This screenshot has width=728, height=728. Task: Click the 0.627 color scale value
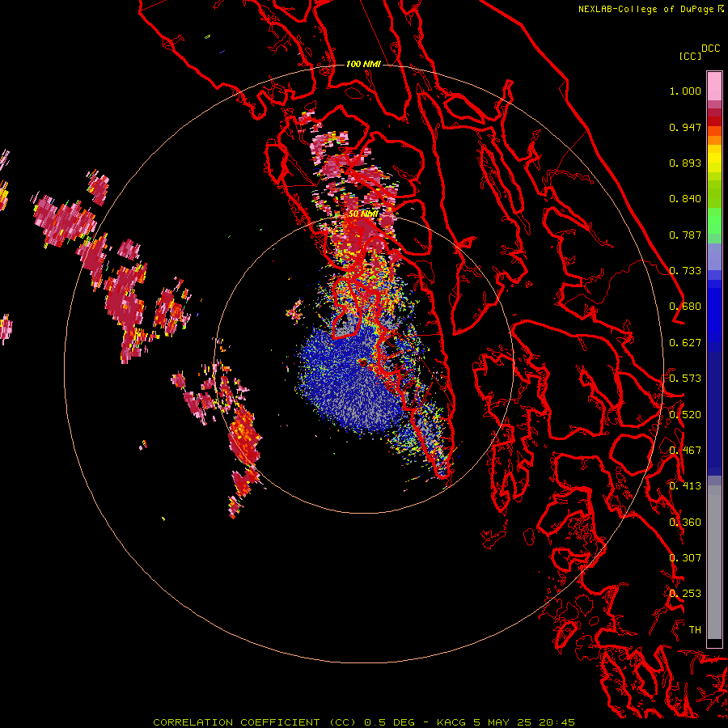click(x=685, y=343)
